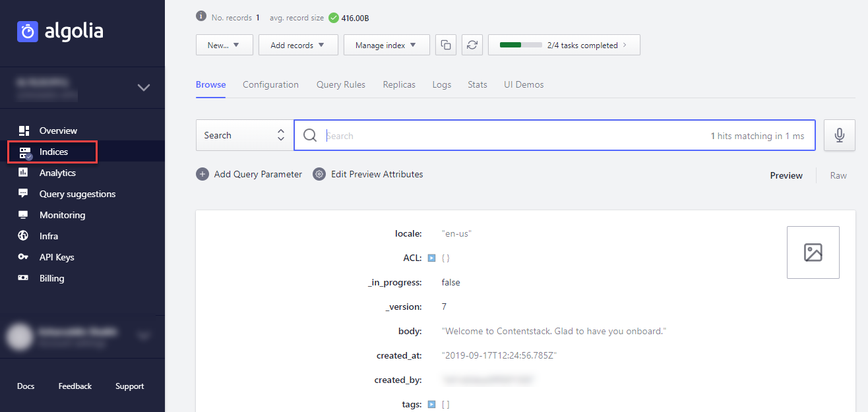Click the Billing icon
The height and width of the screenshot is (412, 868).
click(x=24, y=278)
